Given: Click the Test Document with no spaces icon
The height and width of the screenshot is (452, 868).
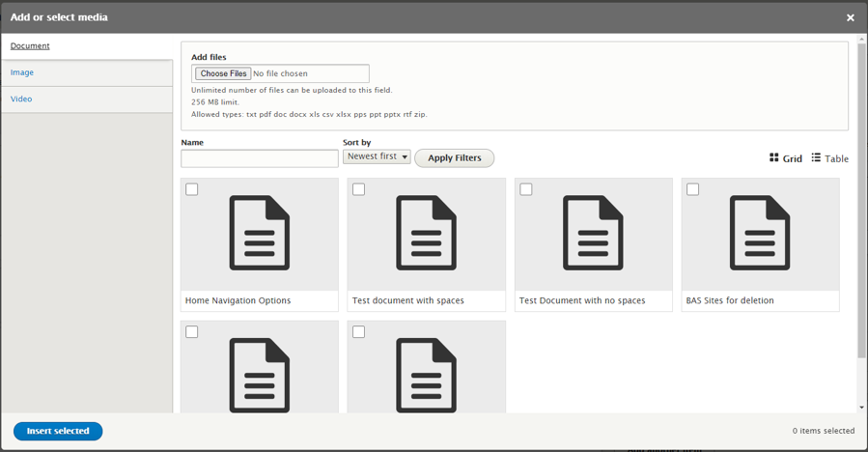Looking at the screenshot, I should [x=593, y=233].
